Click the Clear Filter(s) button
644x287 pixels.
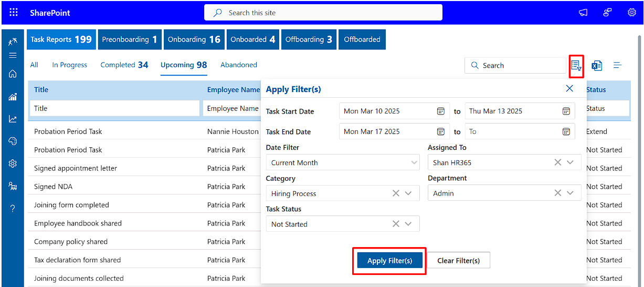[x=458, y=261]
